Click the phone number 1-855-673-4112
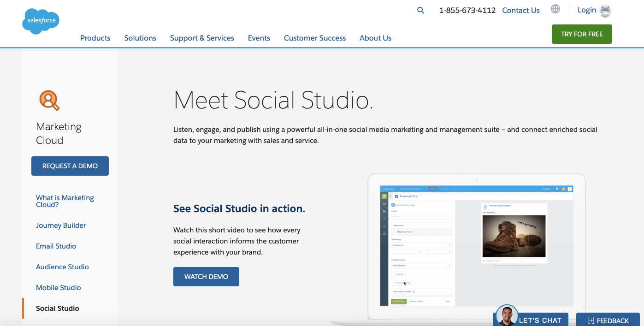 click(467, 10)
